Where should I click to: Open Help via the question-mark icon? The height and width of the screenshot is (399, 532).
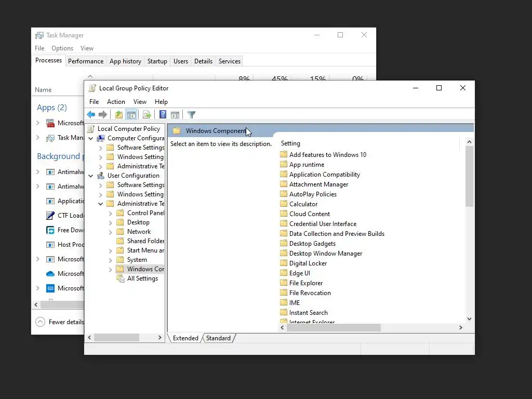tap(163, 115)
